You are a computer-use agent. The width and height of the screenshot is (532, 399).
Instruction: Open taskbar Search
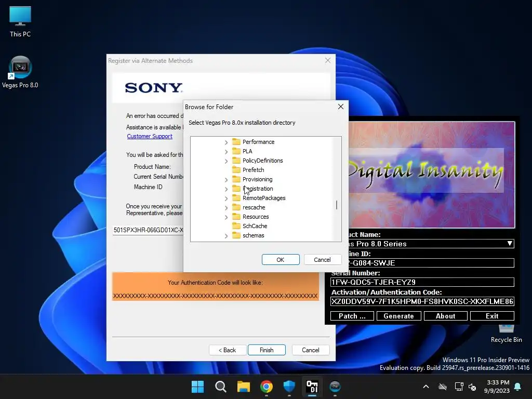[220, 387]
